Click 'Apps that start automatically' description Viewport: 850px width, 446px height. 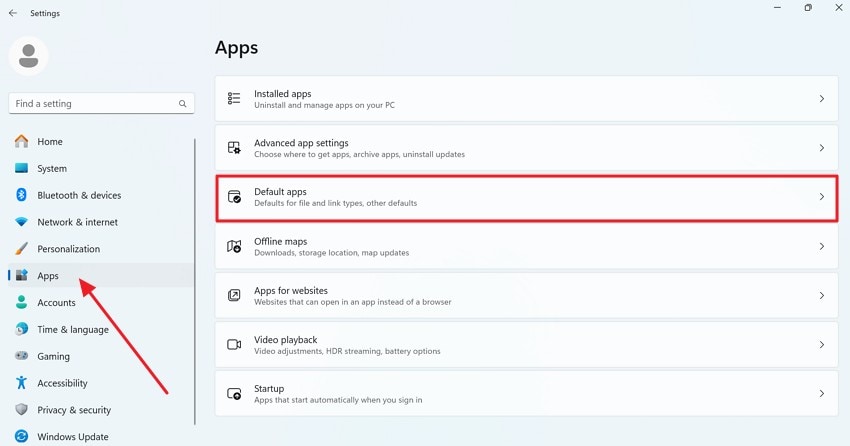[x=338, y=400]
